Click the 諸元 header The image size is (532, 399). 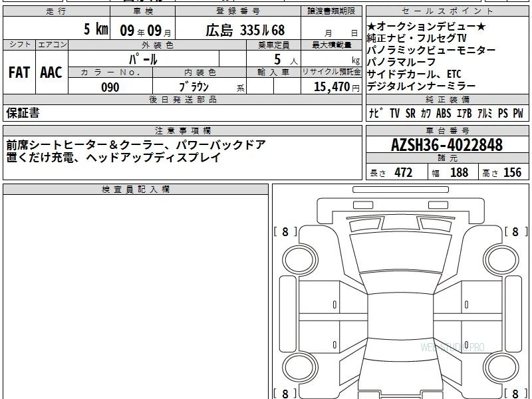pos(447,158)
